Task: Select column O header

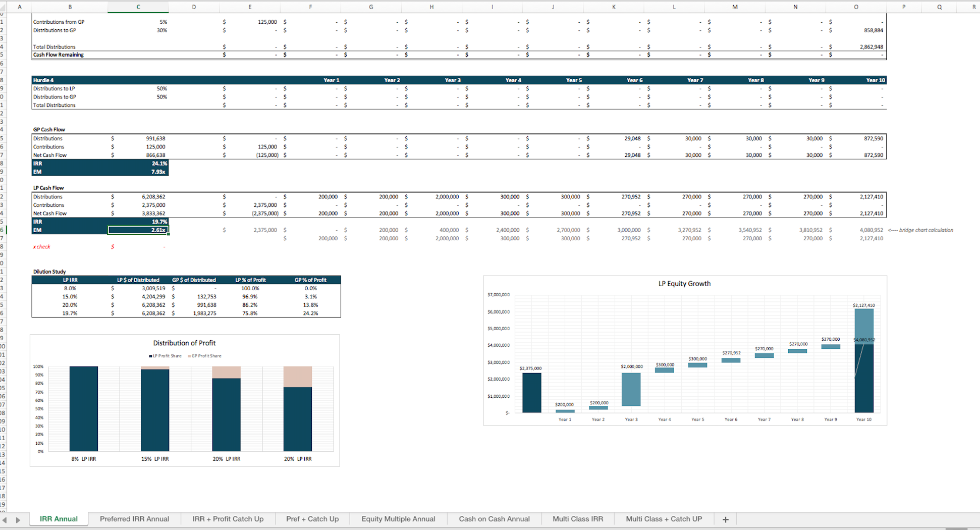Action: point(856,7)
